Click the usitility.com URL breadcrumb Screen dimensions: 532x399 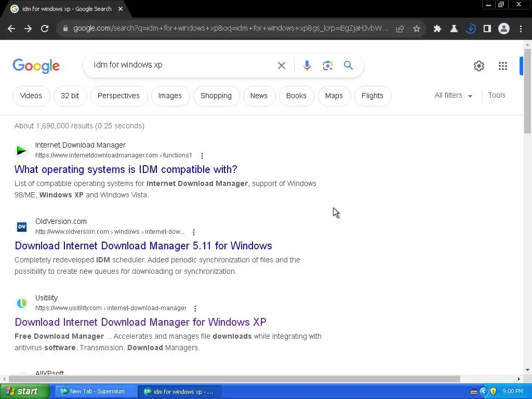[111, 308]
